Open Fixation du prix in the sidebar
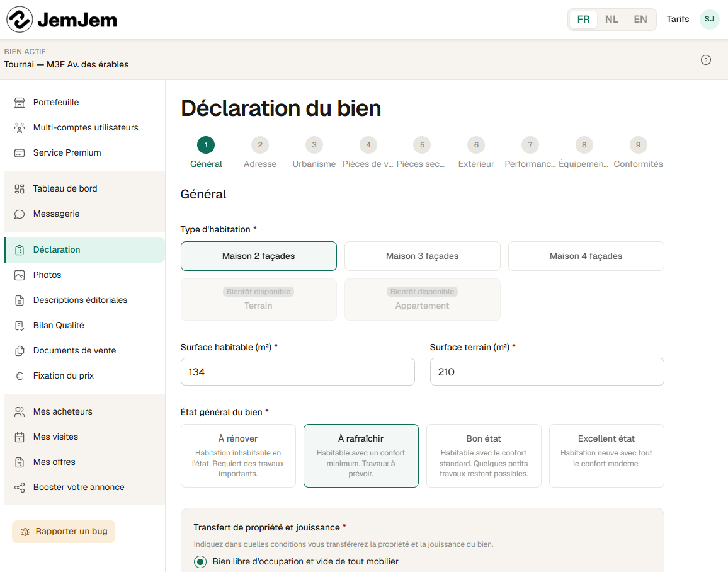The image size is (728, 572). [84, 376]
